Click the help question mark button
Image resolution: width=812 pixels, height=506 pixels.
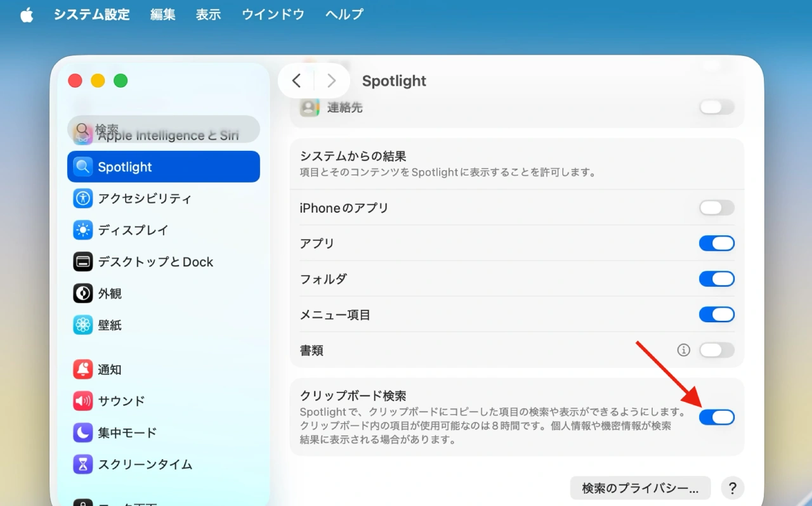click(x=732, y=488)
